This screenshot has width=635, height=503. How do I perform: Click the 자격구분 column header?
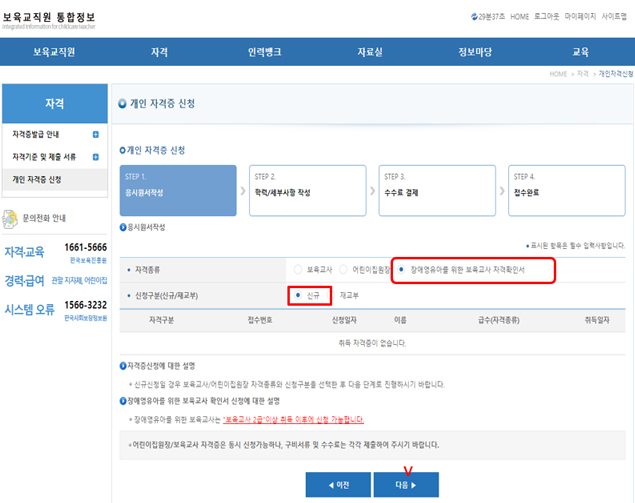[x=161, y=320]
